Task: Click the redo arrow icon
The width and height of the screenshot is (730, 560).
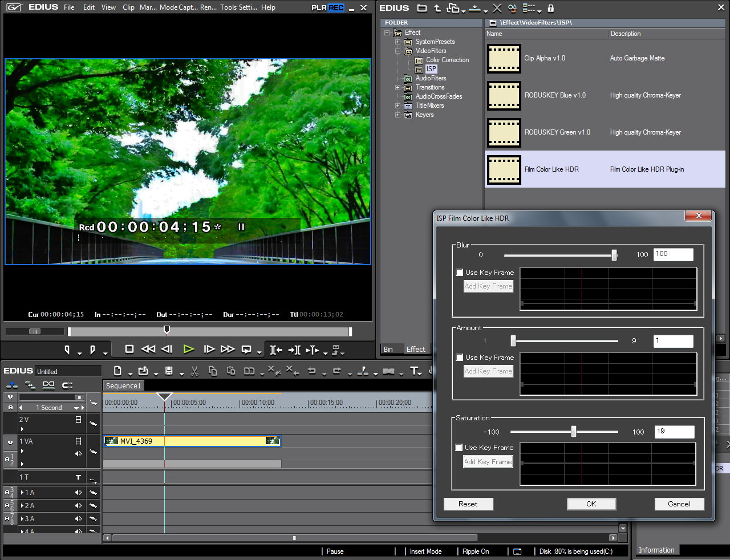Action: coord(337,371)
